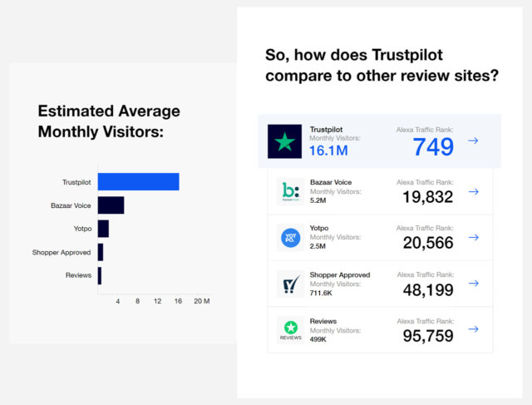This screenshot has height=405, width=532.
Task: Click the Estimated Average Monthly Visitors heading
Action: 109,121
